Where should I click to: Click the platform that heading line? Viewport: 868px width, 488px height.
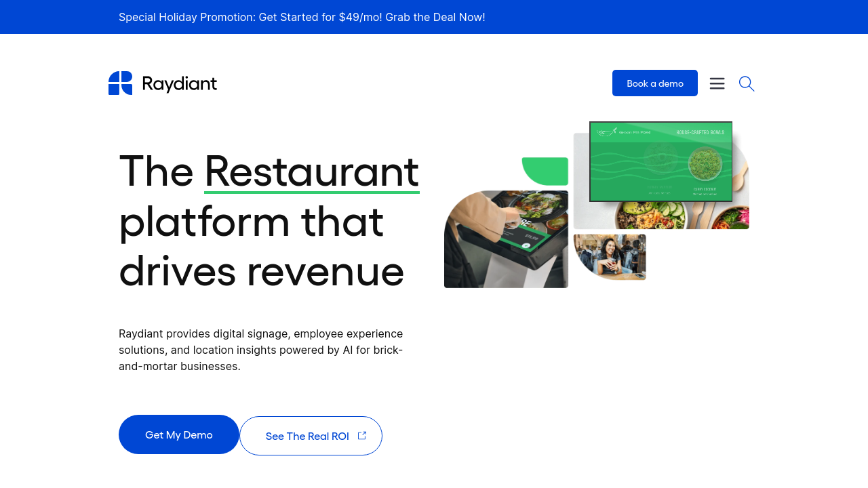click(x=251, y=221)
